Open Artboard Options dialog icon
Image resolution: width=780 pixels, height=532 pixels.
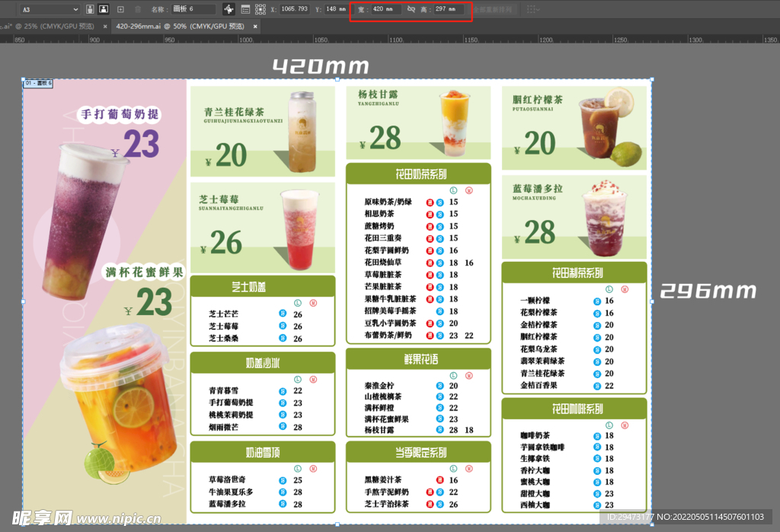click(247, 9)
